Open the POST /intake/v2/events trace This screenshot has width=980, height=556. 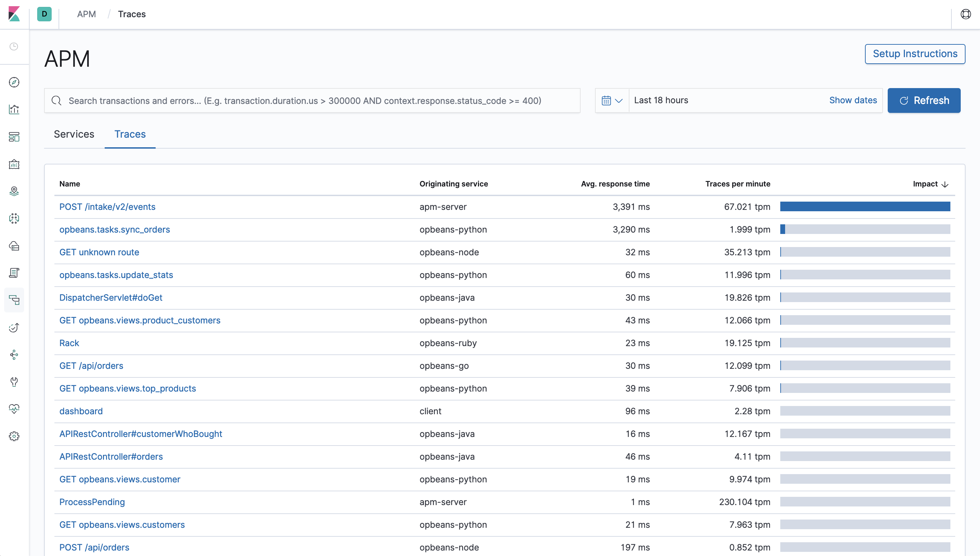click(107, 206)
